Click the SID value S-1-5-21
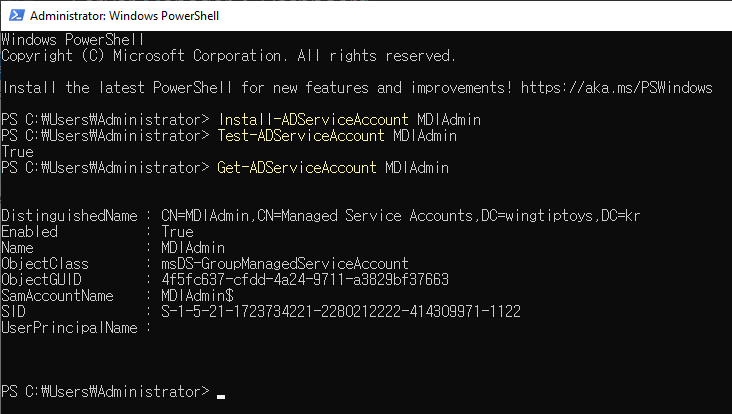732x414 pixels. [341, 311]
